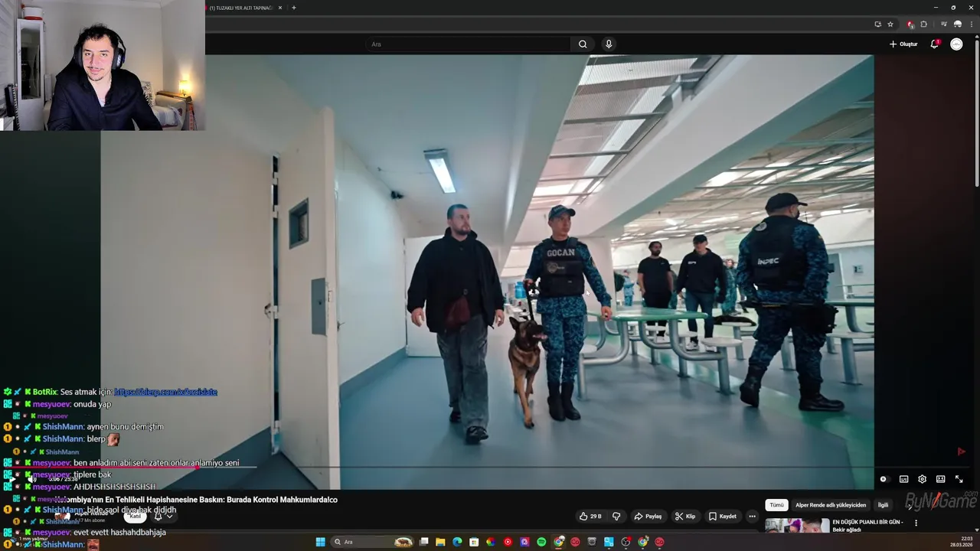Enter full screen video mode
The width and height of the screenshot is (980, 551).
(x=959, y=479)
